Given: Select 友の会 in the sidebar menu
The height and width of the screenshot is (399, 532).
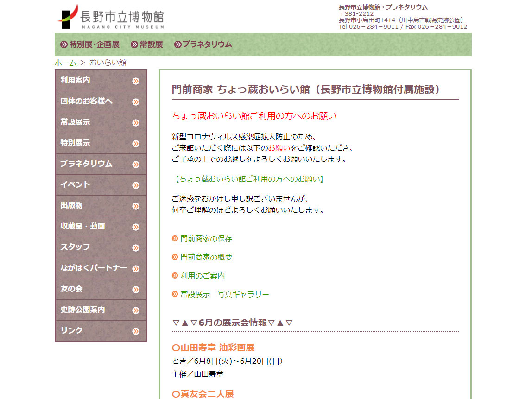Looking at the screenshot, I should 101,289.
